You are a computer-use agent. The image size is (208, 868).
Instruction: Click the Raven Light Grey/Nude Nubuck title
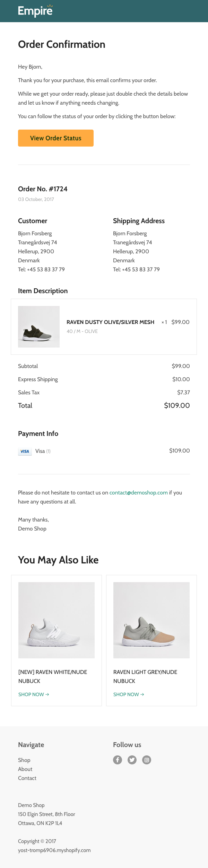145,676
